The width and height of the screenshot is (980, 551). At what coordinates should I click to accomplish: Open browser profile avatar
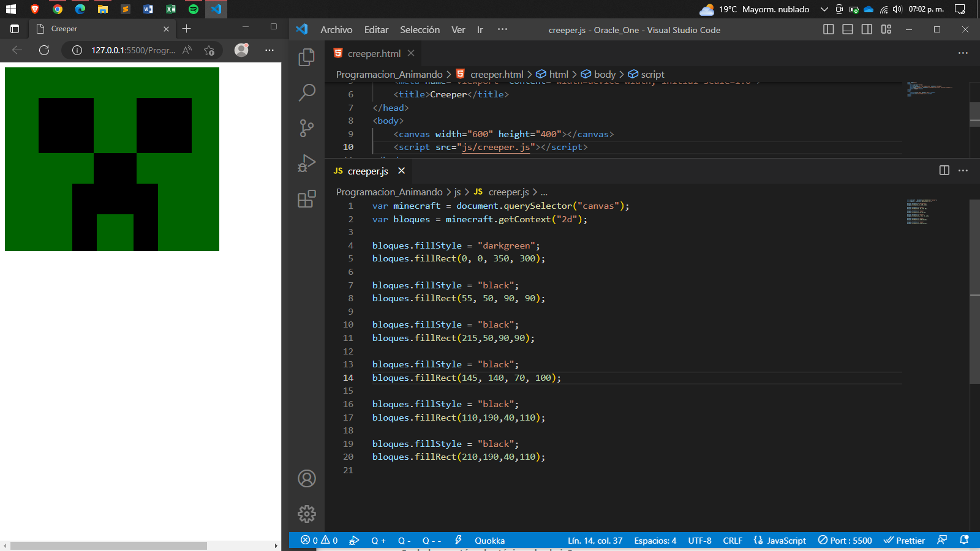(x=242, y=50)
